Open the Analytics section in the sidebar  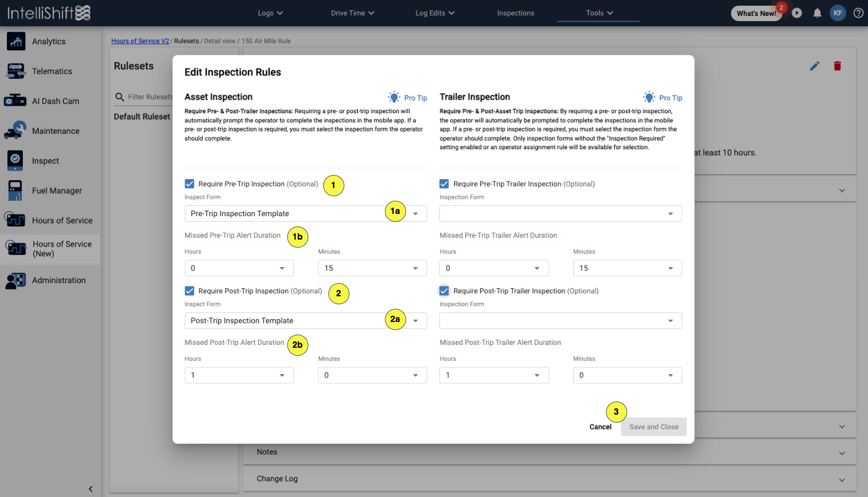[x=49, y=41]
